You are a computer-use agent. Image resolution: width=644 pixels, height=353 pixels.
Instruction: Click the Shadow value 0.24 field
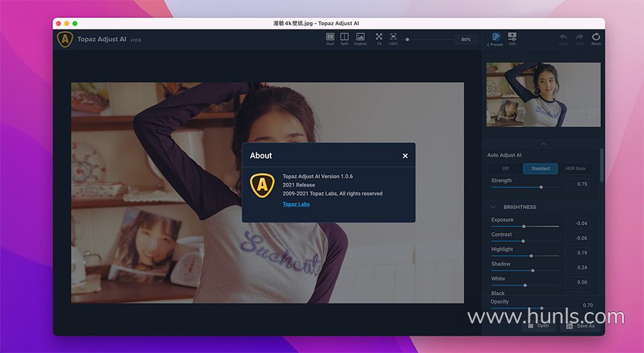[x=578, y=268]
